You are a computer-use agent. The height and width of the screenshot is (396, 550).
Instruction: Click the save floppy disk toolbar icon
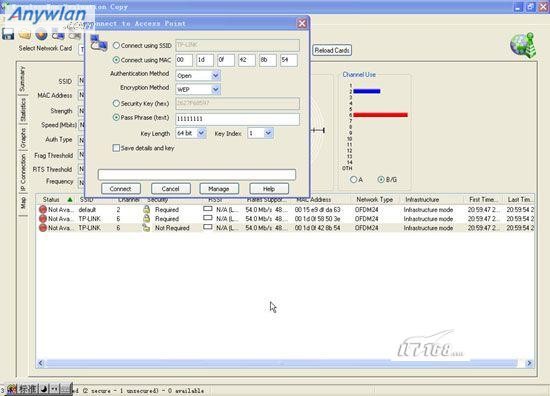[8, 34]
